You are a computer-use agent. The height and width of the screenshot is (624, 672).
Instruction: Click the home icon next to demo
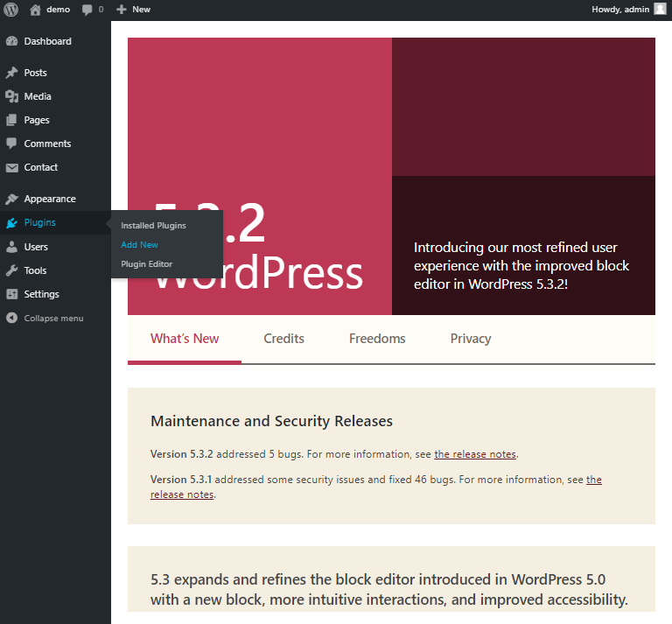(35, 10)
